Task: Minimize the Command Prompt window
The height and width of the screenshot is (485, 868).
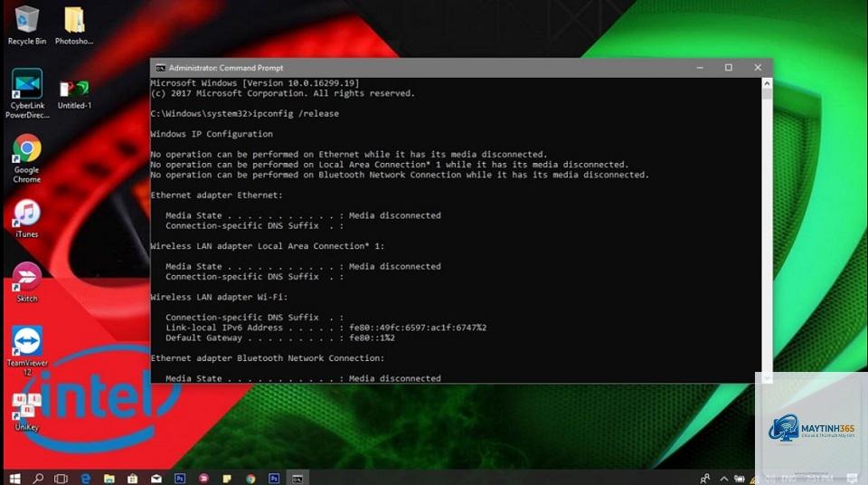Action: point(700,68)
